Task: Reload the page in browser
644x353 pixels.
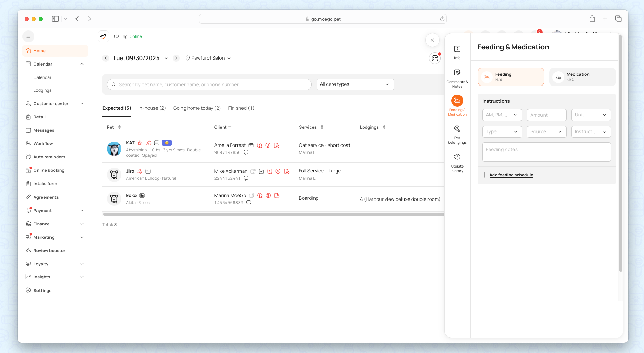Action: (442, 19)
